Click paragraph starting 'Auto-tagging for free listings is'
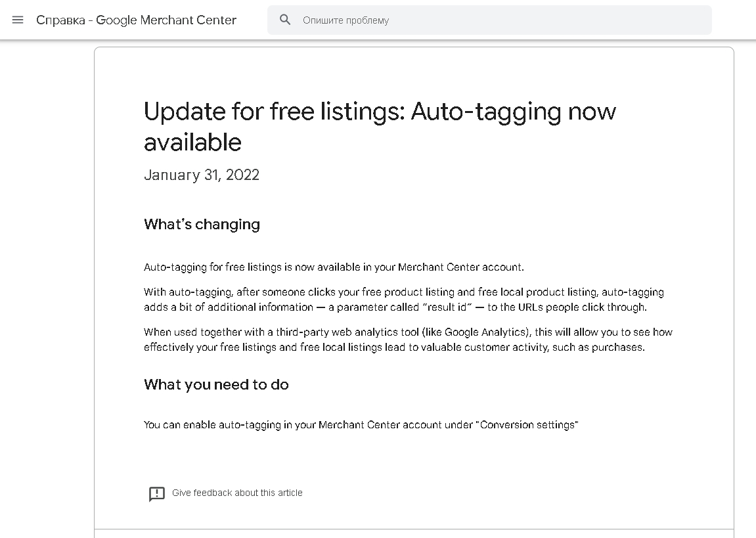This screenshot has width=756, height=538. point(334,267)
